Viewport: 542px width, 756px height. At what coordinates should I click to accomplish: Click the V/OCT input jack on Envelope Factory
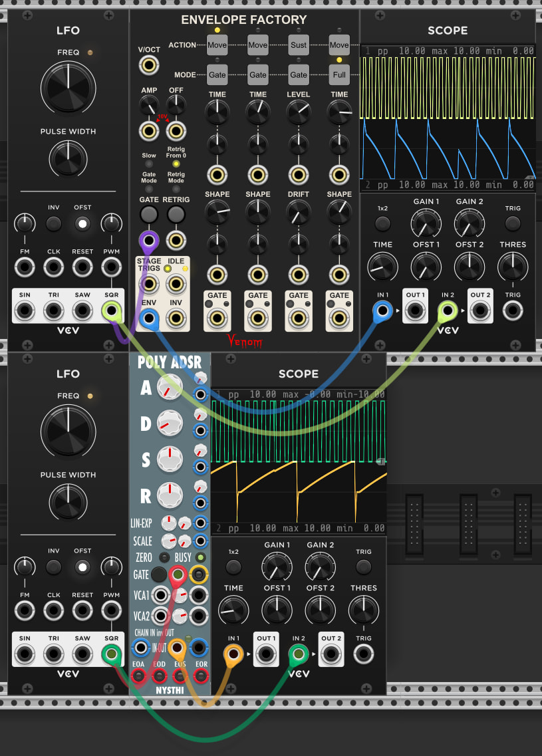149,64
